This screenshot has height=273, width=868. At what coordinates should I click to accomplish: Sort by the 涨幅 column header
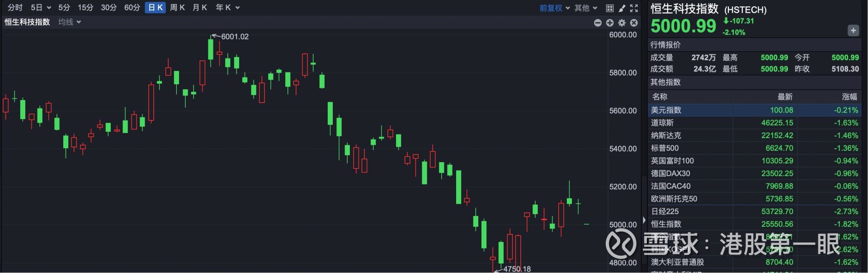point(849,96)
